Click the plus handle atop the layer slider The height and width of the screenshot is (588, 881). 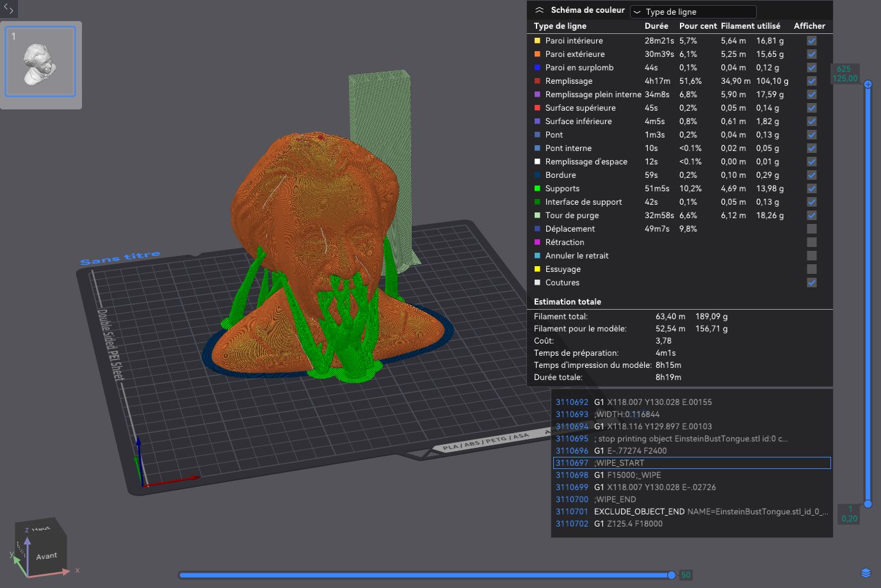(x=868, y=84)
